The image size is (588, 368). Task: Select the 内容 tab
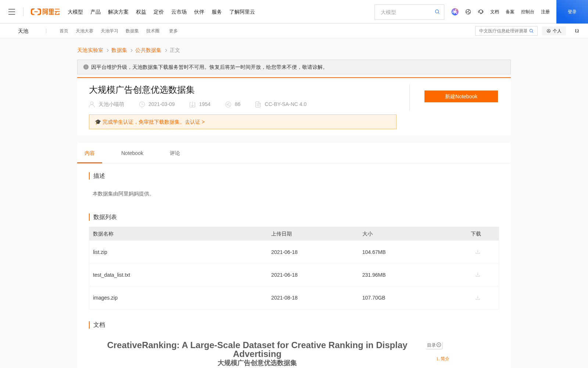(x=90, y=153)
